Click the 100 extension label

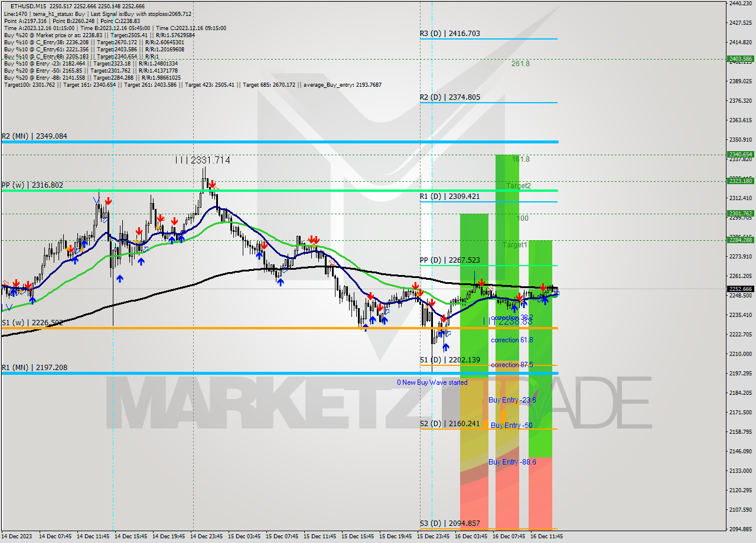click(523, 218)
